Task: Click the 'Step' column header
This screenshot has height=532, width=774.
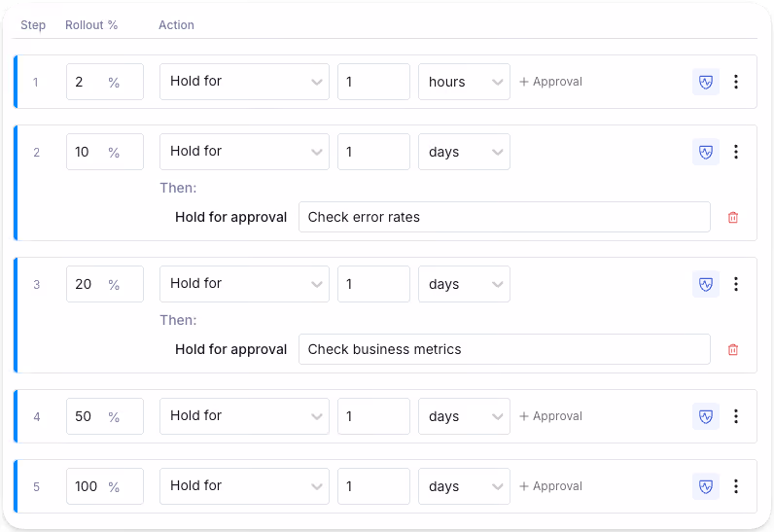Action: 33,25
